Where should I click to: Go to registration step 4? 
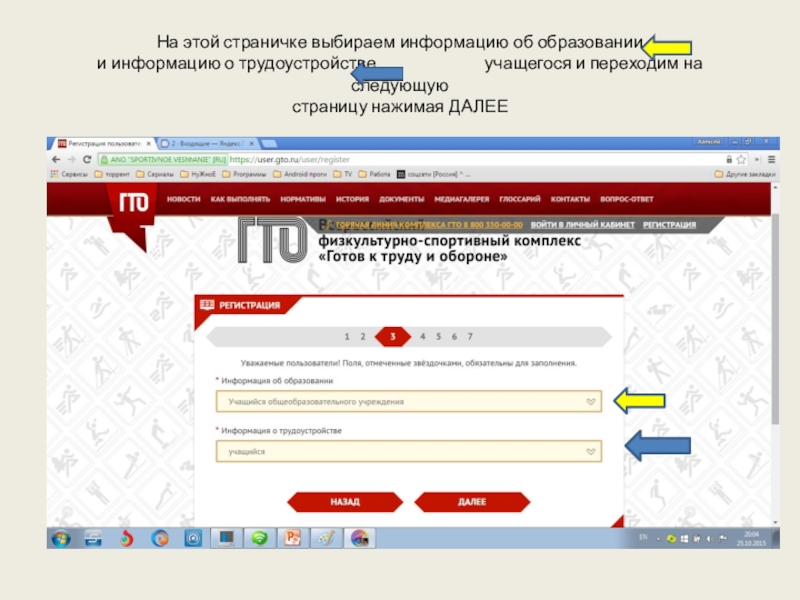[422, 337]
